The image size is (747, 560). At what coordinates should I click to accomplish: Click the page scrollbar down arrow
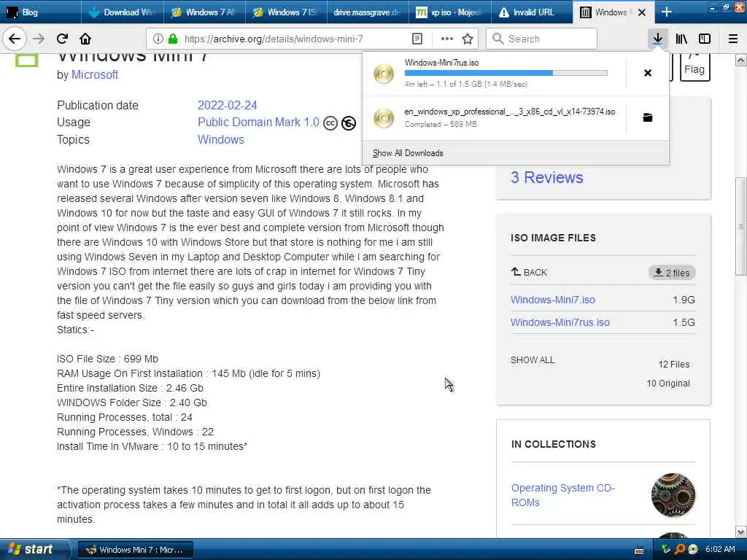pos(741,532)
